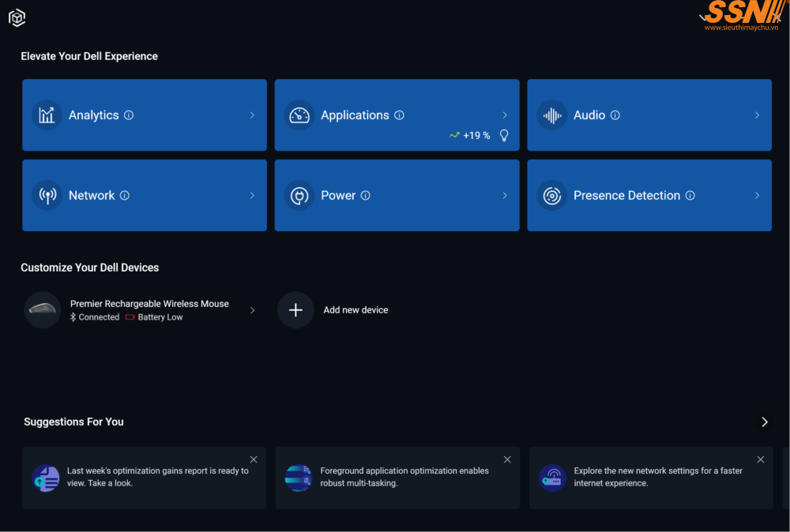
Task: Click the Battery Low text
Action: coord(160,317)
